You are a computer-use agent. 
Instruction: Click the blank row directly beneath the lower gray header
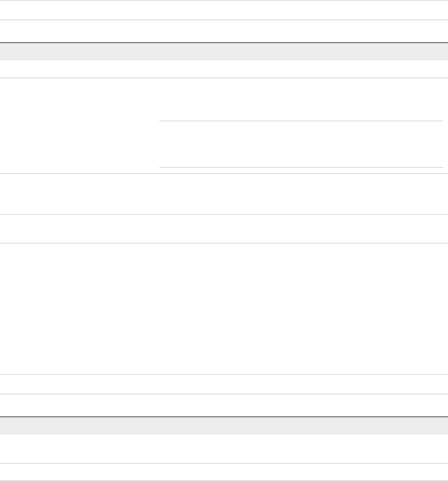pos(224,449)
